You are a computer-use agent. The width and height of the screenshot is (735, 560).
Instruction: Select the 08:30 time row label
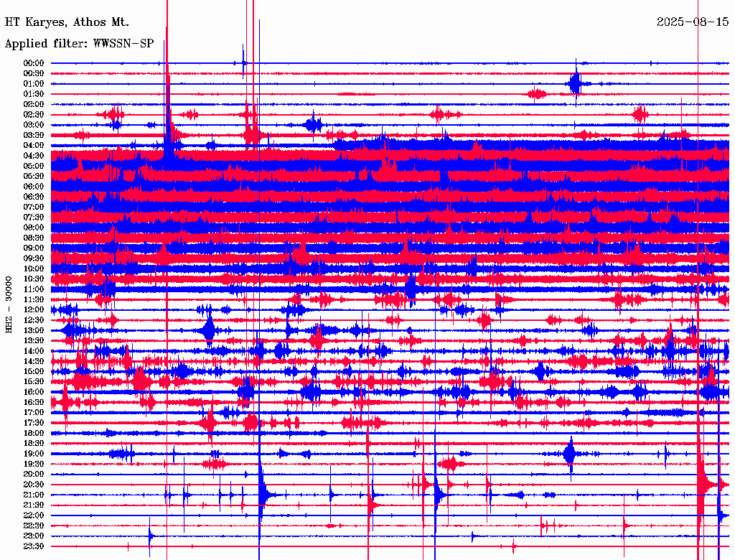coord(33,238)
